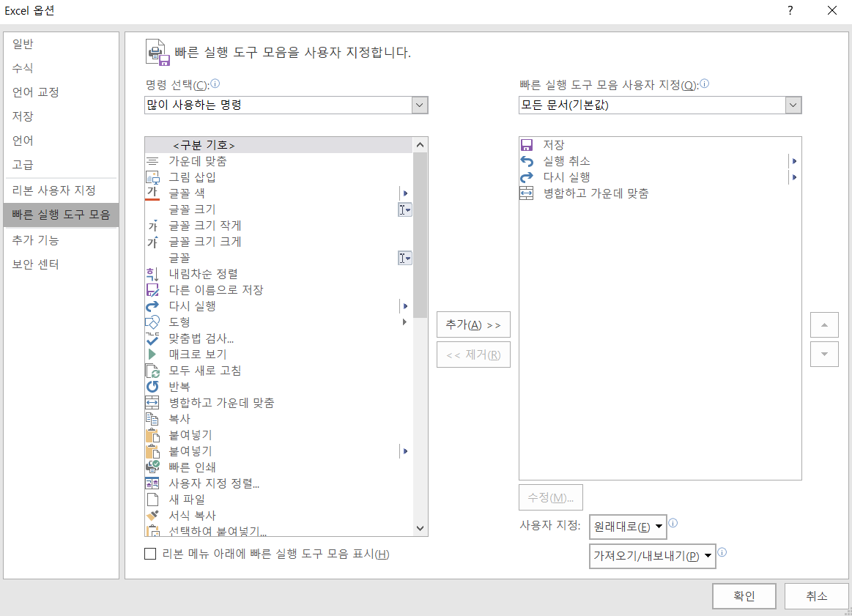Click the 글꼴 크기 combo box indicator

coord(405,209)
